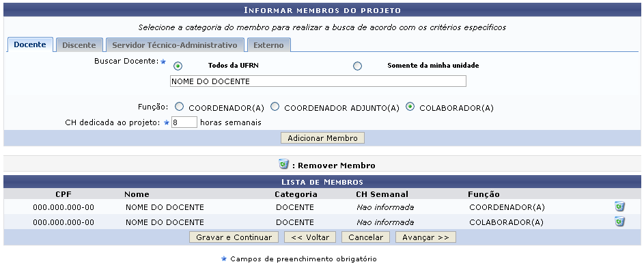Click the Informar Membros do Projeto title
The image size is (644, 264).
322,10
